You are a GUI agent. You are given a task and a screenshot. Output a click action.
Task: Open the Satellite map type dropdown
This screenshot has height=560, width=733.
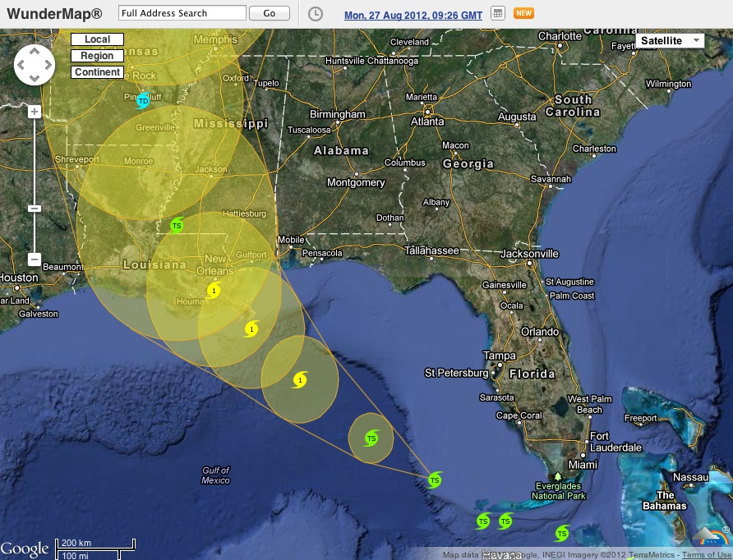click(x=670, y=41)
